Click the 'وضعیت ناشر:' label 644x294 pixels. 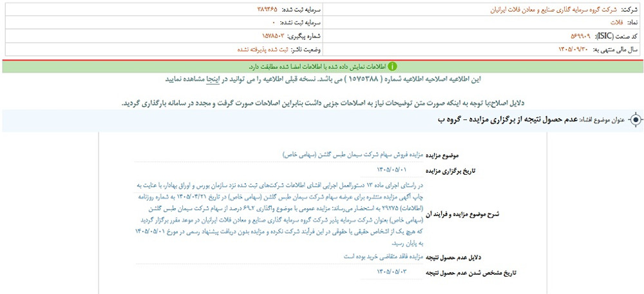pos(306,50)
